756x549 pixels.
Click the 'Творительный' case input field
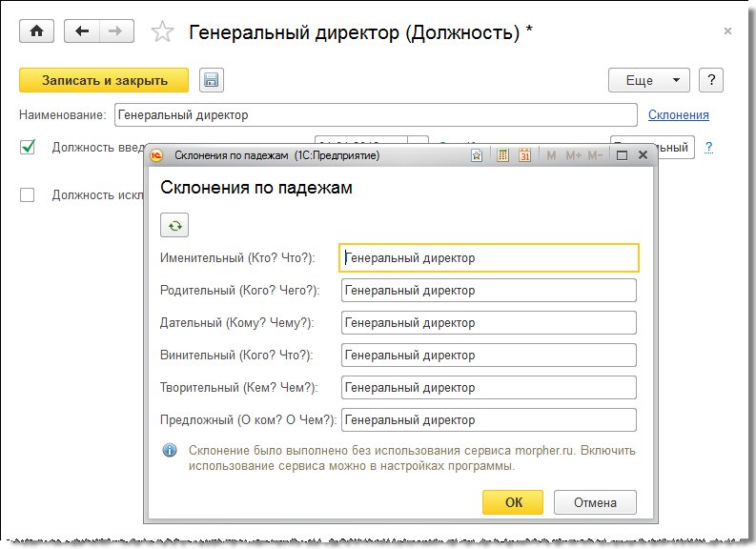[x=488, y=388]
